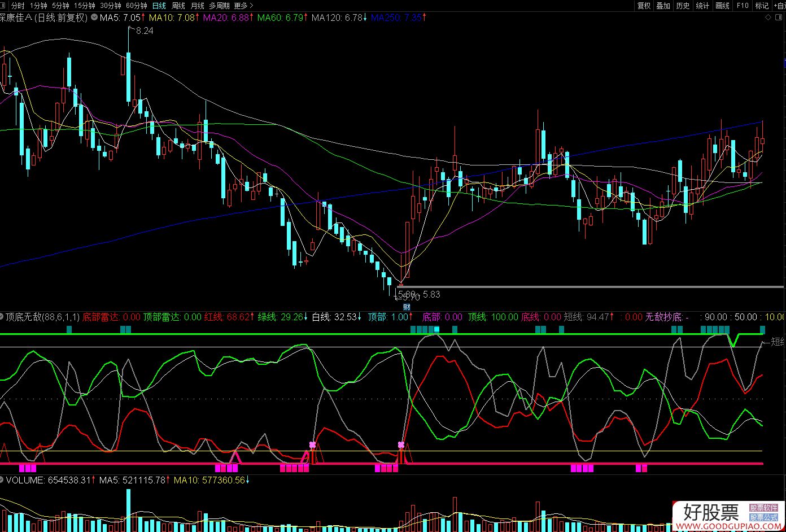Viewport: 786px width, 532px height.
Task: Click the 叠加 overlay button
Action: pyautogui.click(x=663, y=6)
